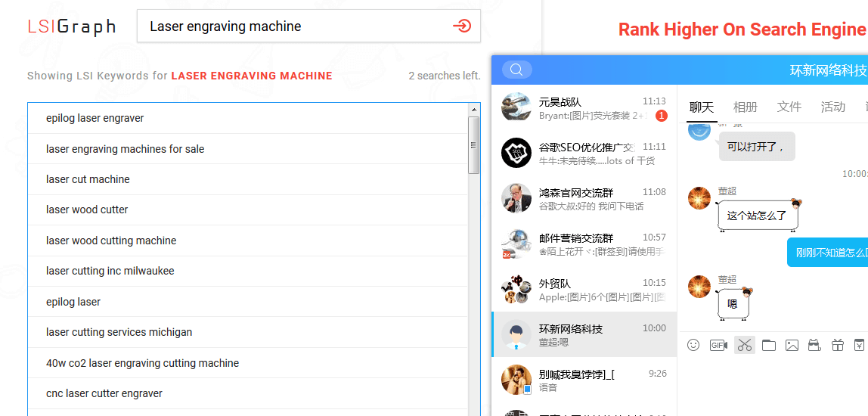The image size is (868, 416).
Task: Click chat message 这个站怎么了
Action: point(757,216)
